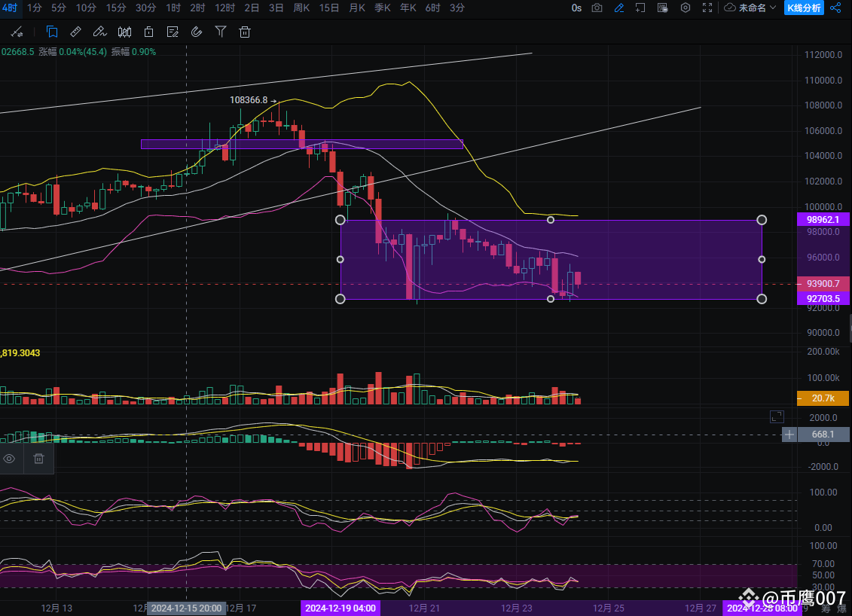Screen dimensions: 852x616
Task: Select the freehand drawing pen tool
Action: tap(99, 32)
